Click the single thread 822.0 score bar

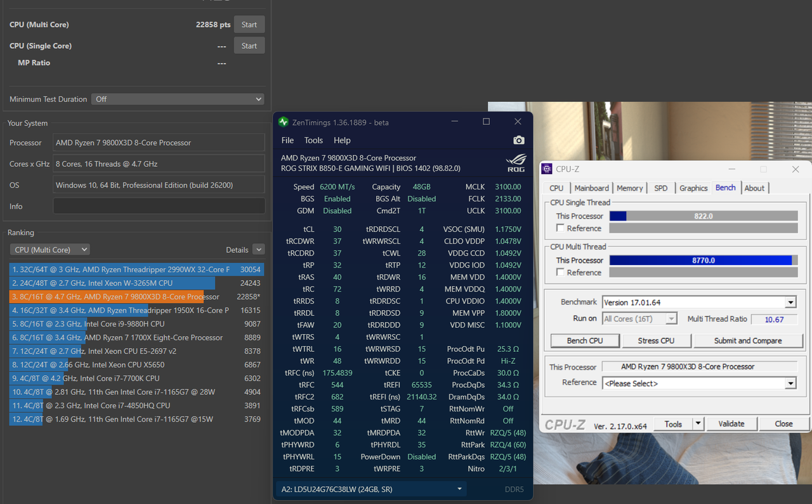[x=704, y=216]
